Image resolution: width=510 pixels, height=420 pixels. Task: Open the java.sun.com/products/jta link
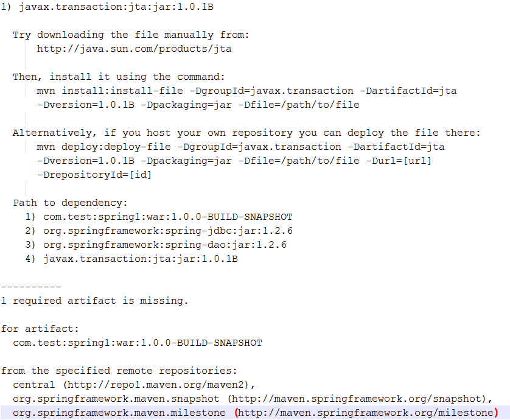pyautogui.click(x=134, y=49)
